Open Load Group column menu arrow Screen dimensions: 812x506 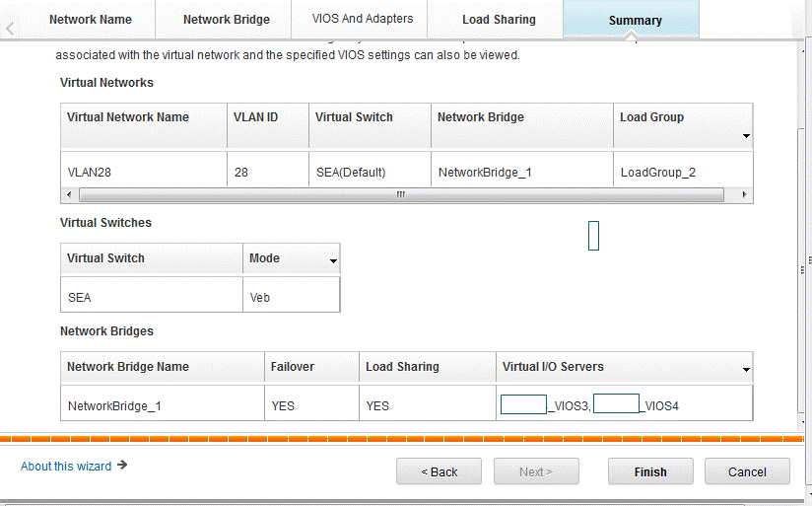coord(745,136)
